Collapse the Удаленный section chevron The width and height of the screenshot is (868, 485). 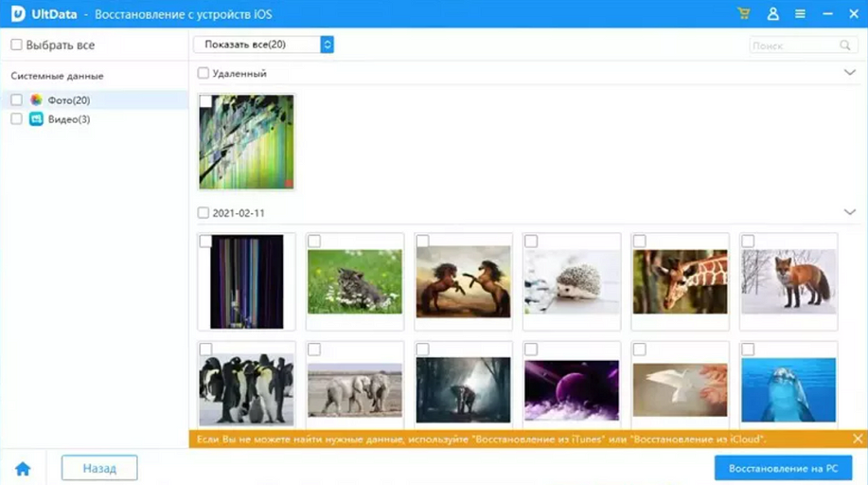(849, 73)
